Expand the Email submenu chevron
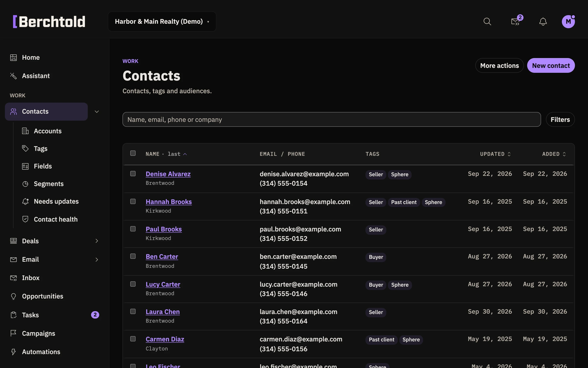This screenshot has width=588, height=368. (97, 259)
